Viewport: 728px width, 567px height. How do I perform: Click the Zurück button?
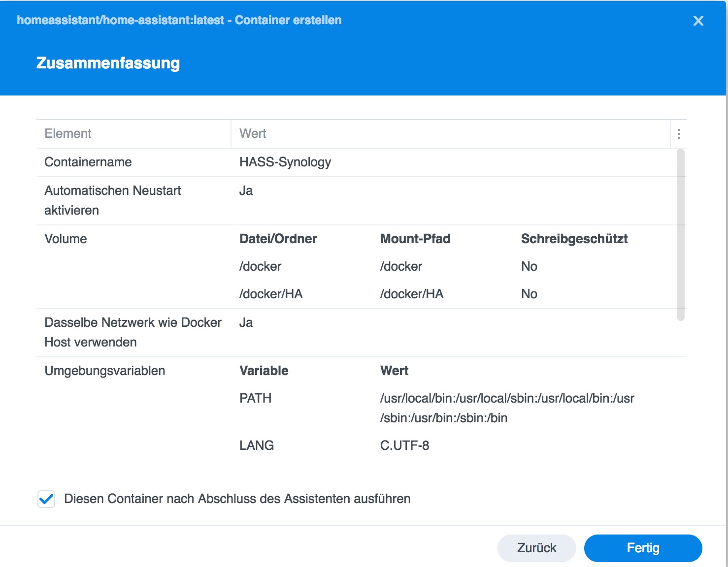(536, 548)
